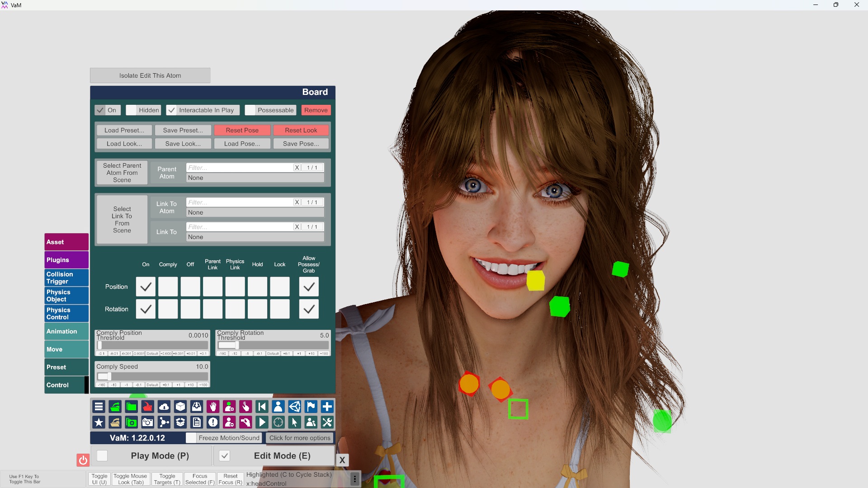868x488 pixels.
Task: Click the open hand grab icon
Action: [213, 407]
